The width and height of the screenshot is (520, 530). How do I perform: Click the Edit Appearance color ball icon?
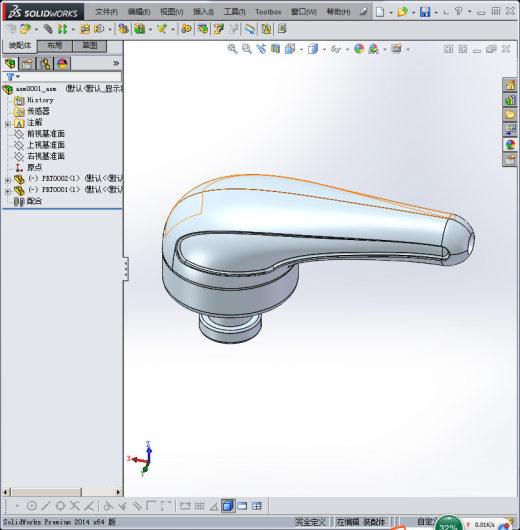(359, 49)
